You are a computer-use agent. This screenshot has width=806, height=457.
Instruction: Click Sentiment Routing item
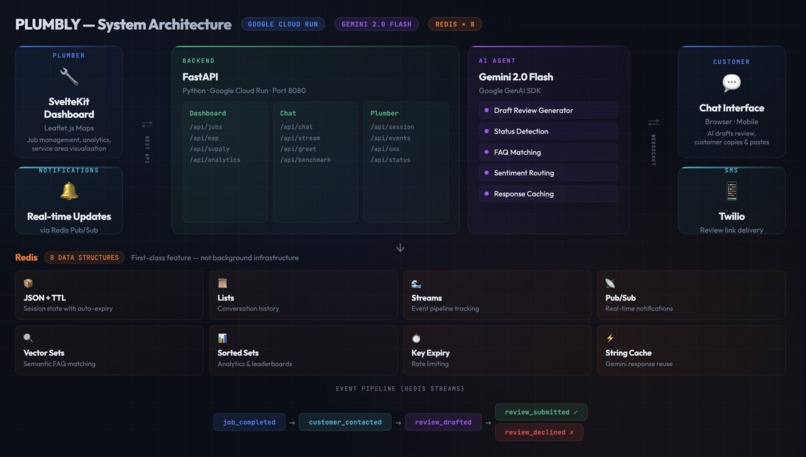tap(548, 173)
